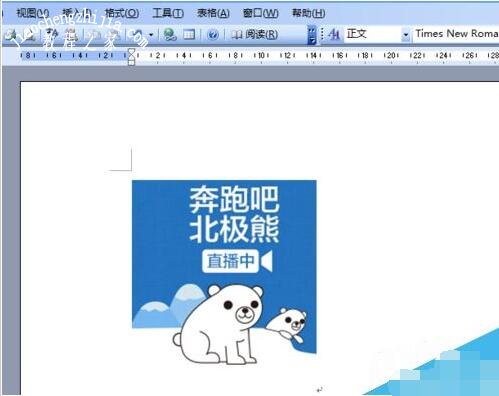
Task: Switch to reading layout with 阅读(R)
Action: pos(255,34)
